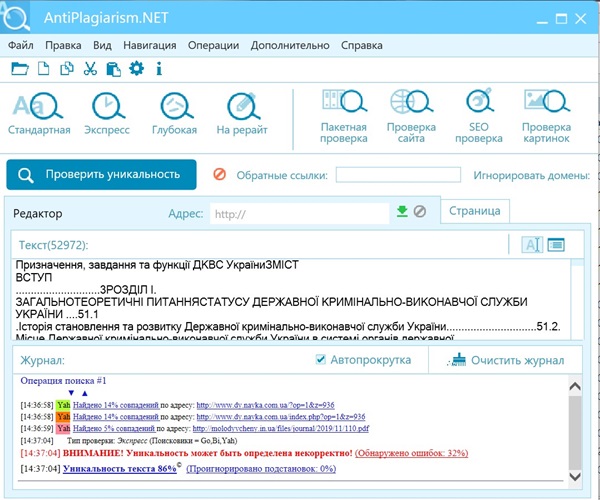Open Проверка картинок tool
Image resolution: width=600 pixels, height=500 pixels.
[546, 116]
